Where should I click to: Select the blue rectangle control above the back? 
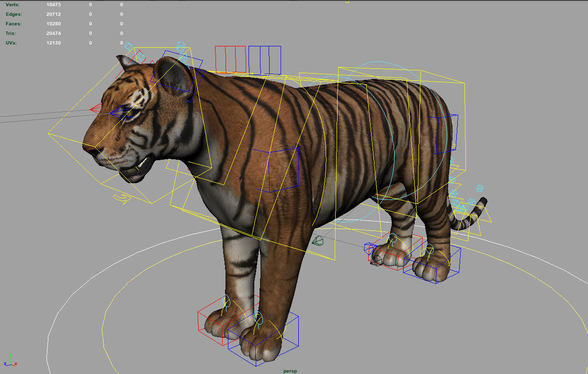point(264,60)
